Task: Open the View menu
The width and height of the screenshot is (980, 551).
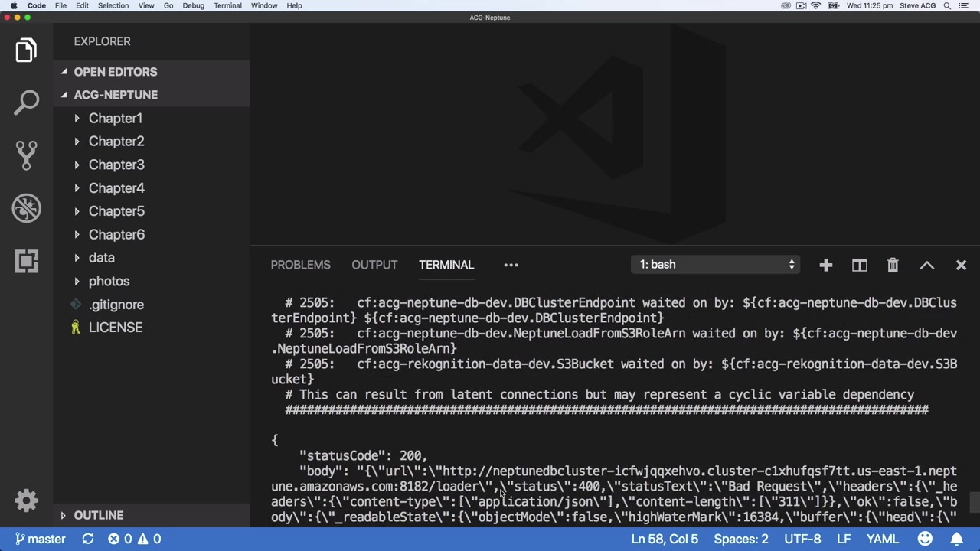Action: (146, 5)
